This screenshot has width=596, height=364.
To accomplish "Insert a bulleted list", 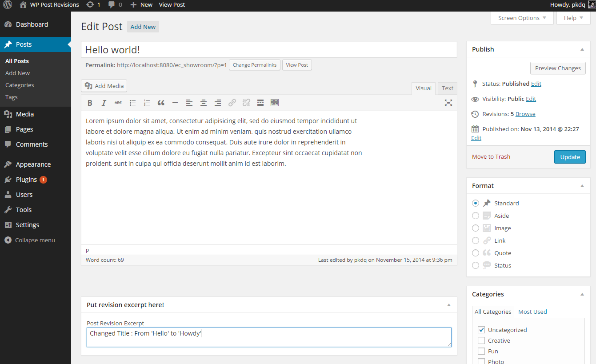I will [x=132, y=103].
